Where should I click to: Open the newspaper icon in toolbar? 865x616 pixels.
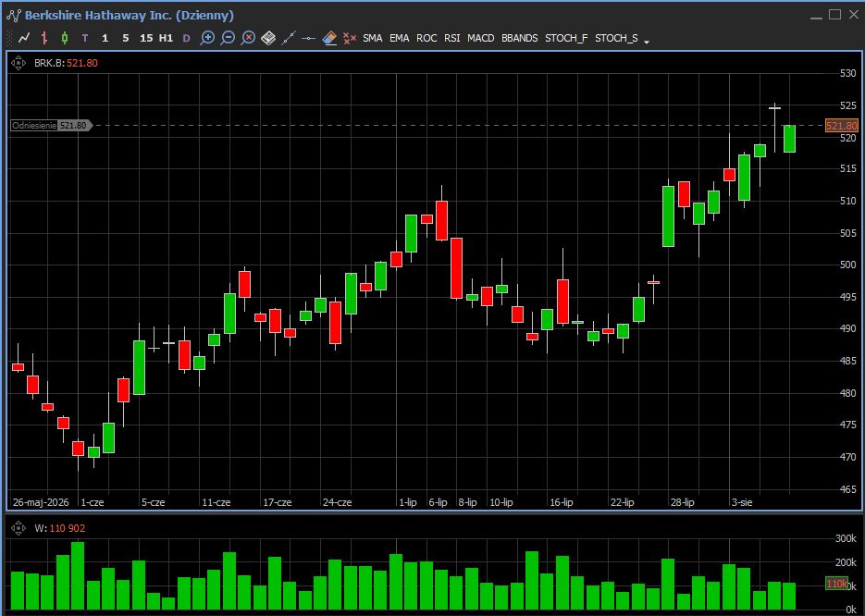268,38
